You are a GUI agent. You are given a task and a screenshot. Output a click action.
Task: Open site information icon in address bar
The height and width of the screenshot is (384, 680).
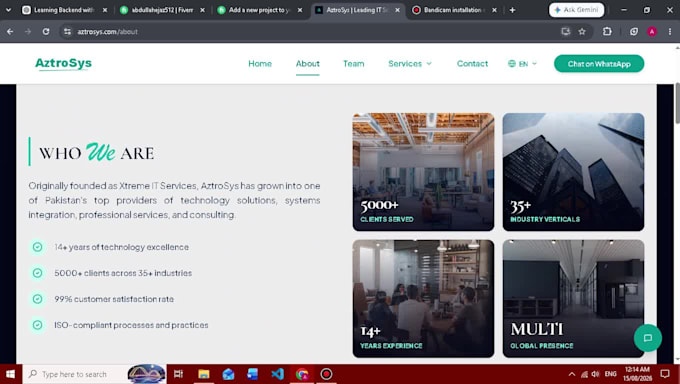point(67,32)
